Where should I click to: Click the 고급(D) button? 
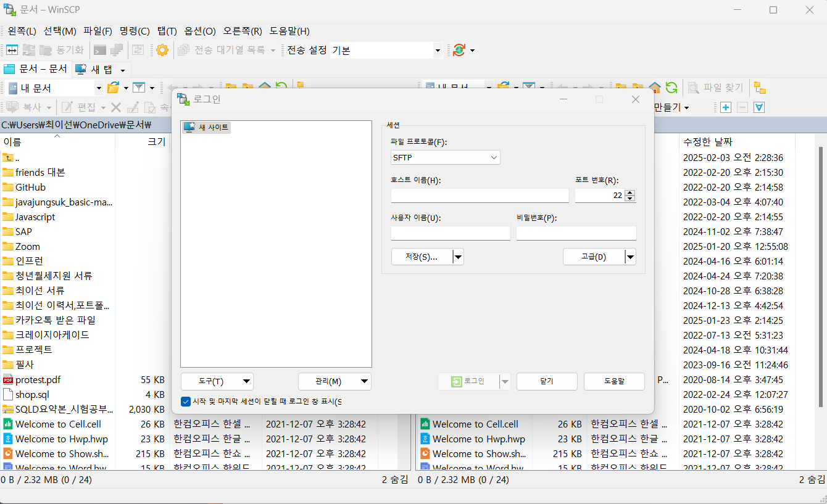(x=594, y=257)
